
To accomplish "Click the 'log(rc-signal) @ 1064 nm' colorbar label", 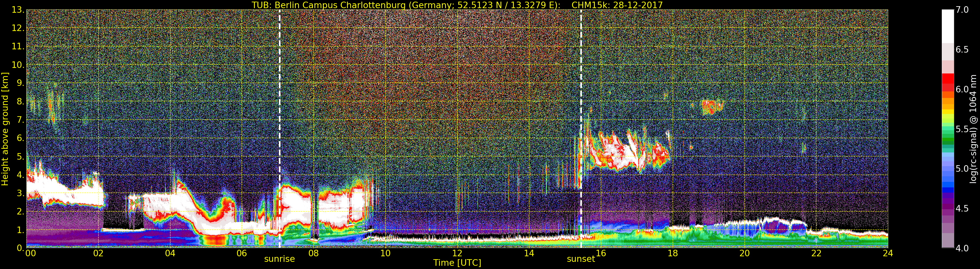I will tap(973, 129).
